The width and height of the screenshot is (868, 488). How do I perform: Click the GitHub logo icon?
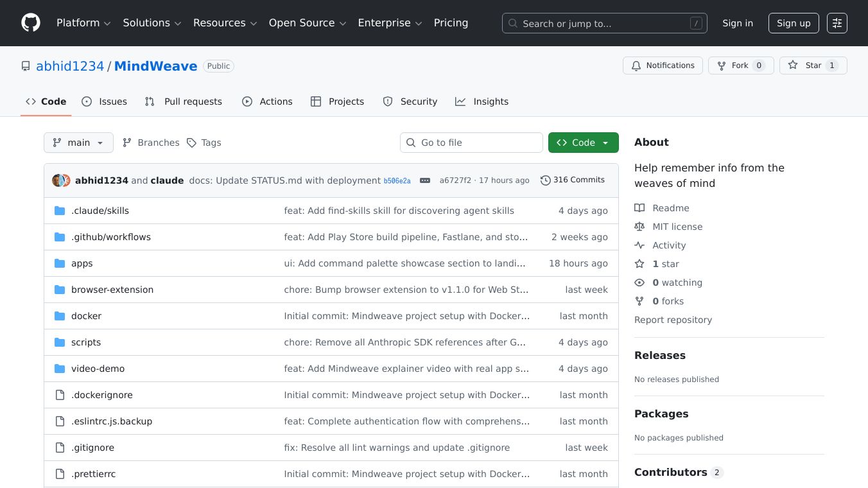pyautogui.click(x=31, y=23)
